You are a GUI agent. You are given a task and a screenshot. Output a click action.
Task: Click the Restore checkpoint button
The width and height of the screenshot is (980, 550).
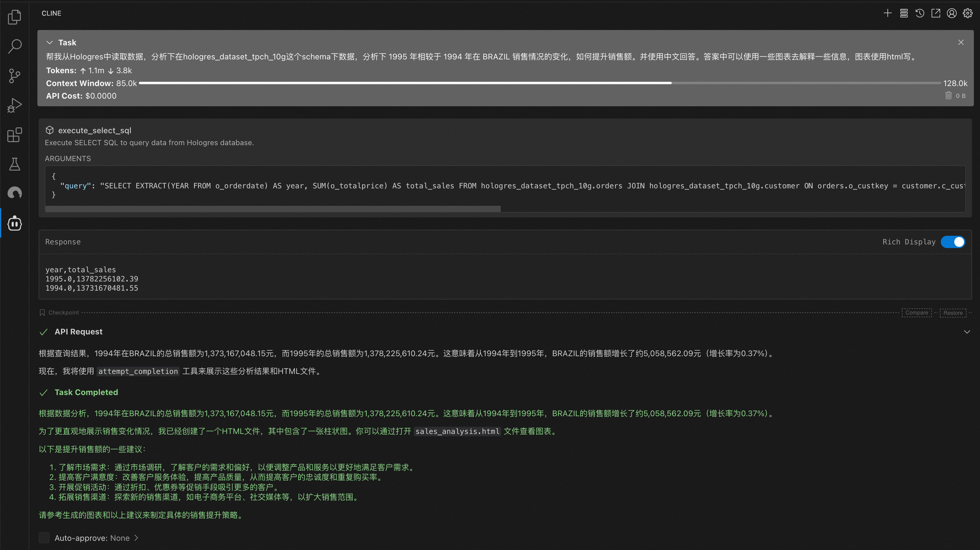tap(953, 312)
